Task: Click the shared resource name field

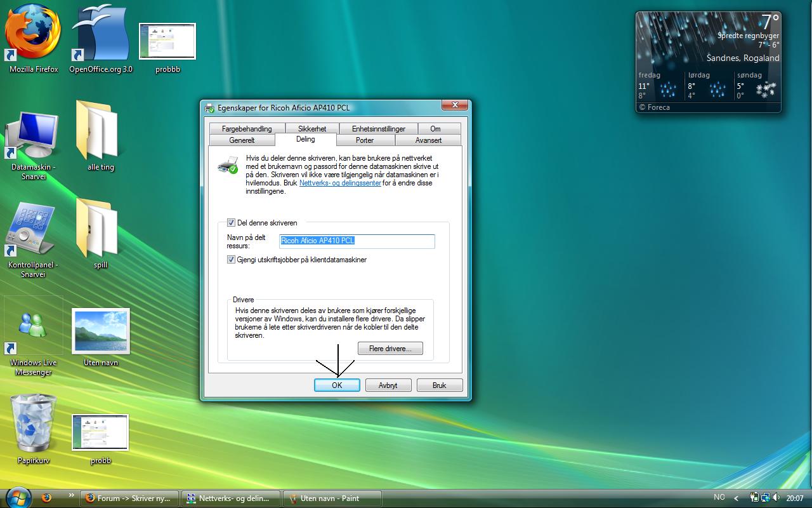Action: [x=357, y=241]
